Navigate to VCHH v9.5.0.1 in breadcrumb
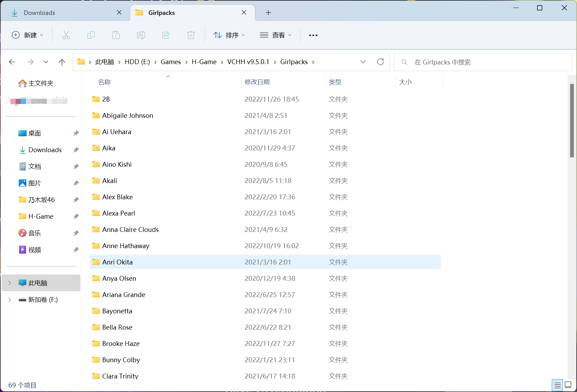The image size is (577, 392). click(248, 62)
